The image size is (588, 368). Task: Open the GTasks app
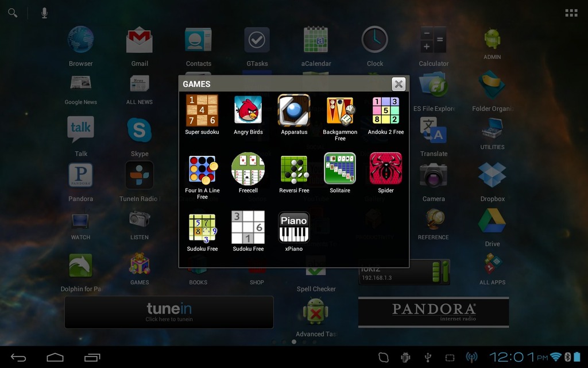click(257, 40)
